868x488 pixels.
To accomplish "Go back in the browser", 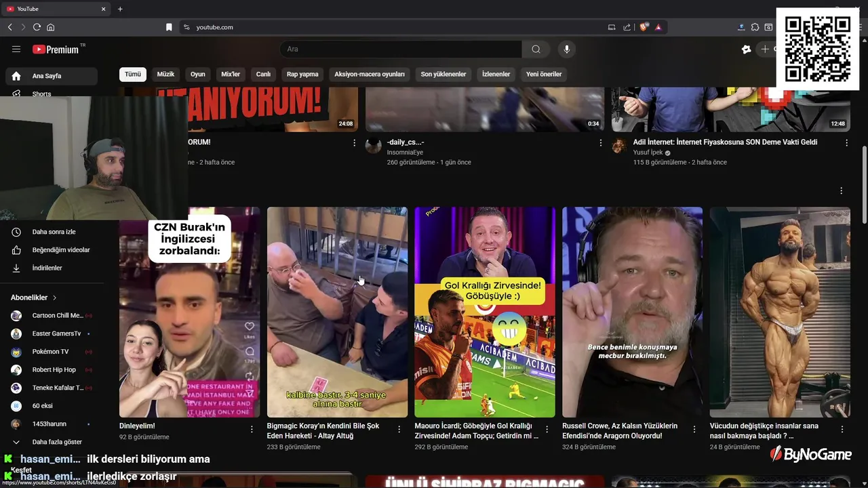I will pyautogui.click(x=9, y=27).
